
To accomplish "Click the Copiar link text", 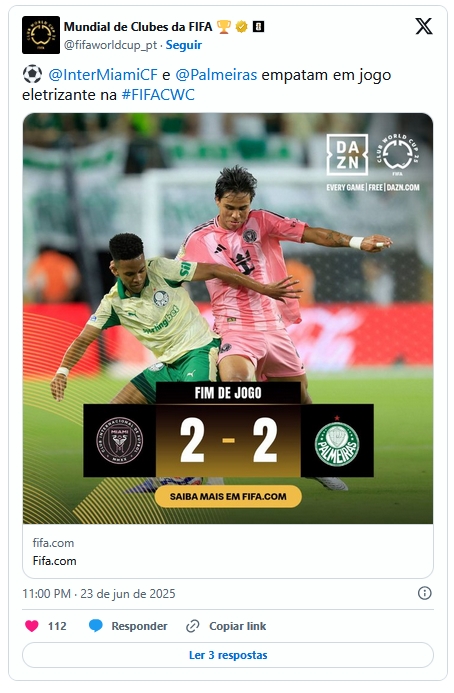I will (x=237, y=626).
